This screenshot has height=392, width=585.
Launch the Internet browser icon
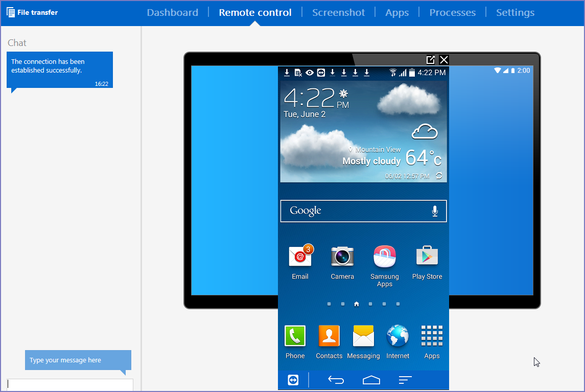[397, 337]
